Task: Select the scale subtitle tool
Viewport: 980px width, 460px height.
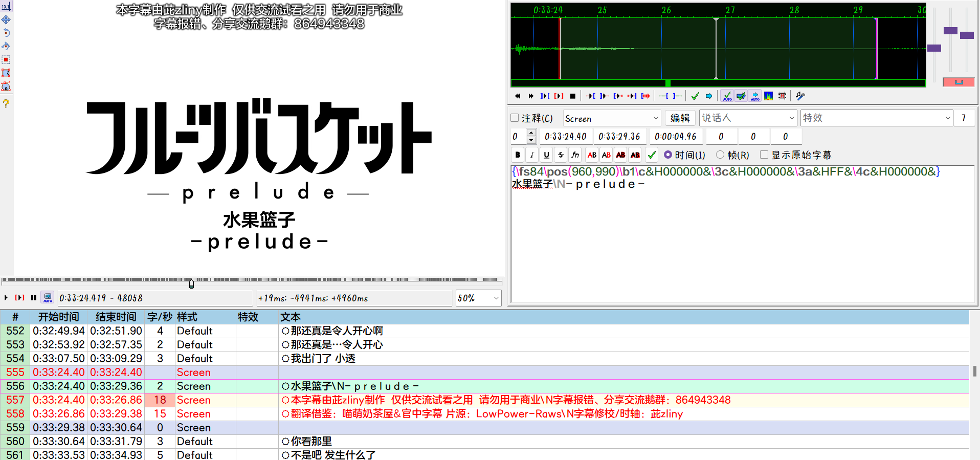Action: pyautogui.click(x=6, y=59)
